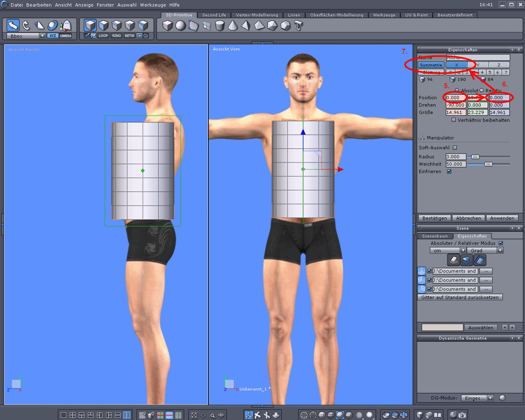The width and height of the screenshot is (525, 420).
Task: Enable Verhältnis beibehalten checkbox
Action: [x=454, y=120]
